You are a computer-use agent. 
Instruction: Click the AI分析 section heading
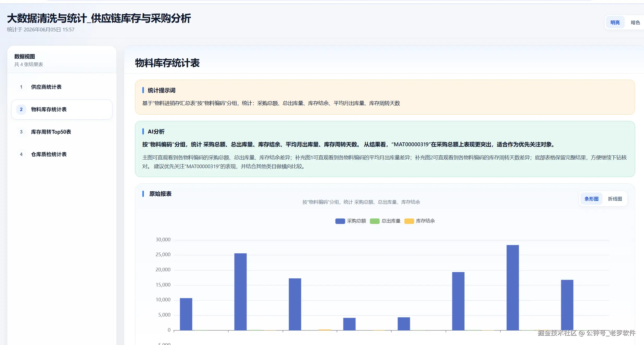click(x=156, y=132)
